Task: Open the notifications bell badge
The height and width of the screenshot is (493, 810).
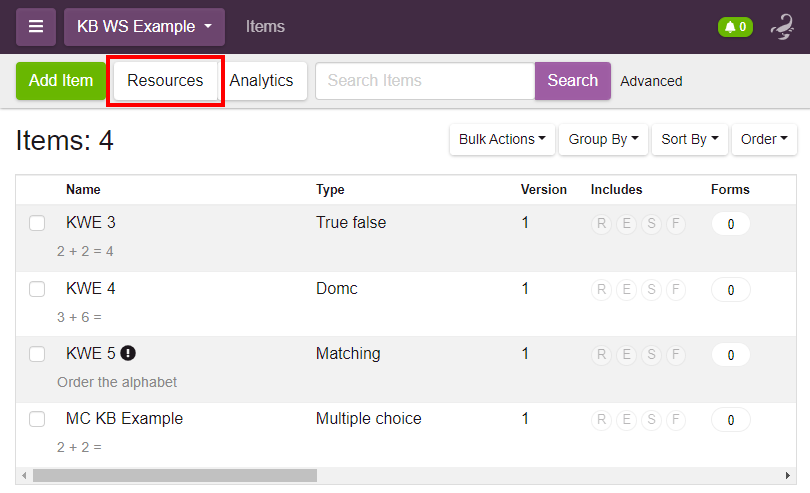Action: click(735, 27)
